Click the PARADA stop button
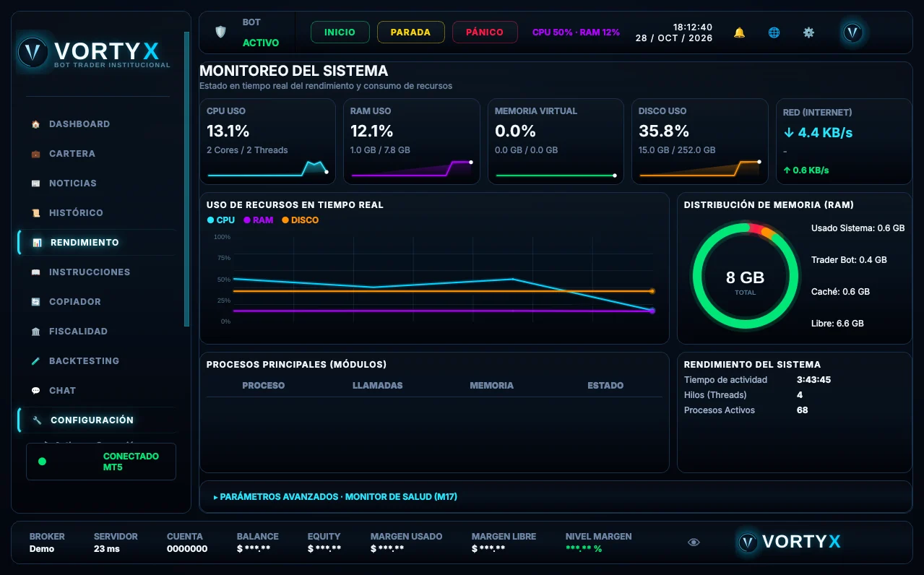924x575 pixels. (x=410, y=33)
